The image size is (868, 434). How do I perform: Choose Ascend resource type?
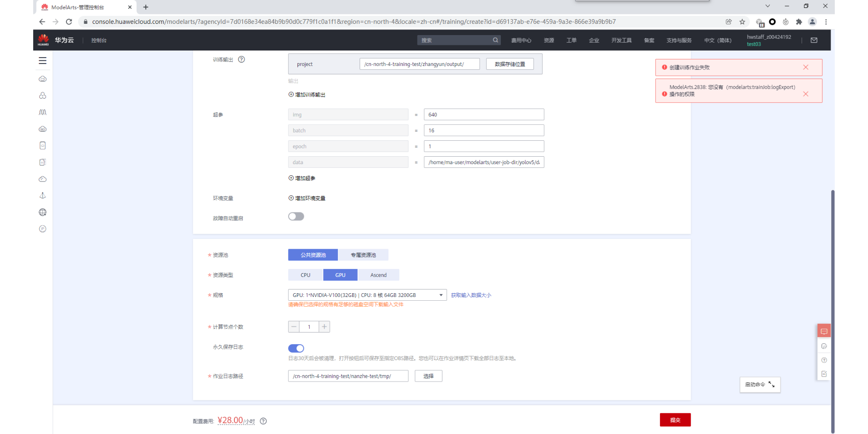pyautogui.click(x=378, y=275)
